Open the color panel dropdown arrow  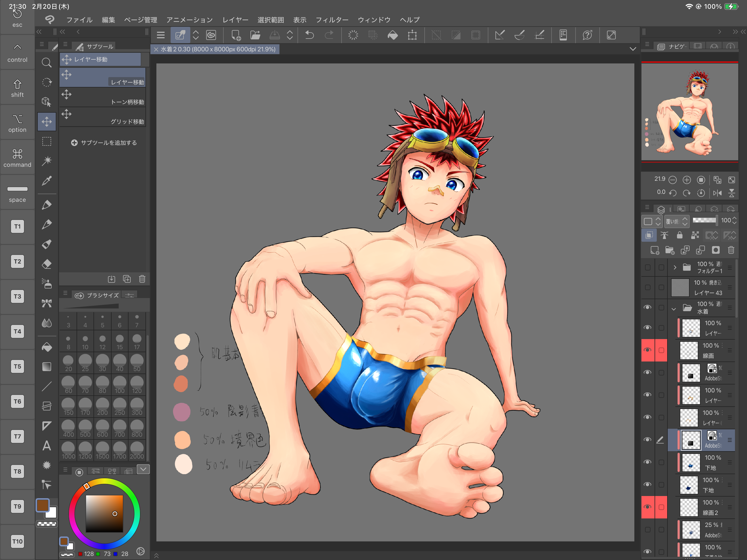pos(143,469)
